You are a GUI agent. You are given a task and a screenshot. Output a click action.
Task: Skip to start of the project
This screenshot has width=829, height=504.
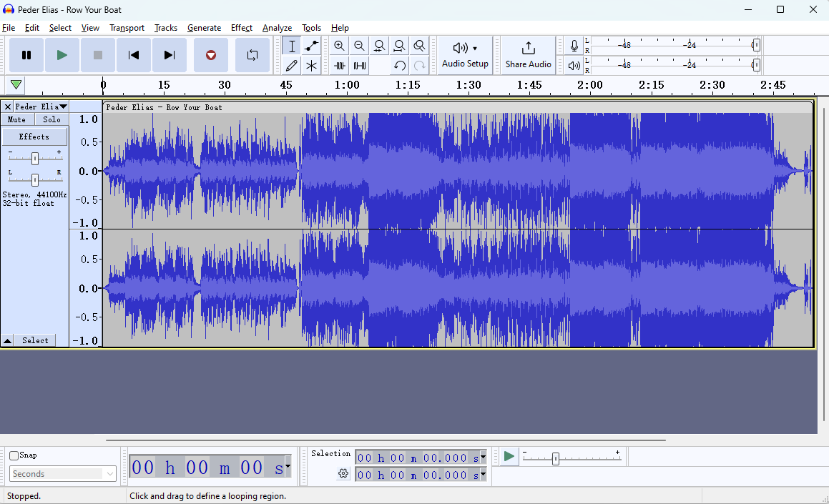click(x=134, y=55)
